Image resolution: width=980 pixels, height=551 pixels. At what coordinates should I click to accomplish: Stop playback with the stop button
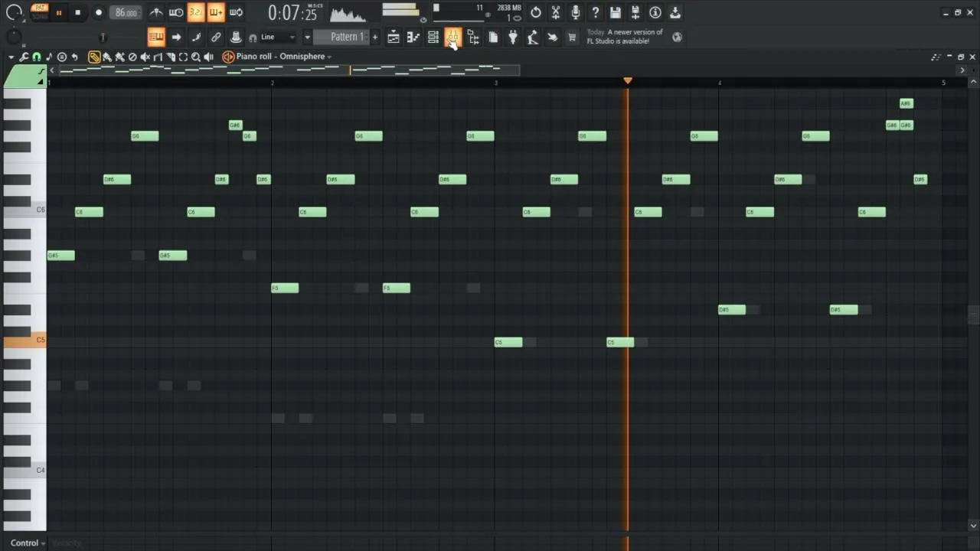coord(77,13)
